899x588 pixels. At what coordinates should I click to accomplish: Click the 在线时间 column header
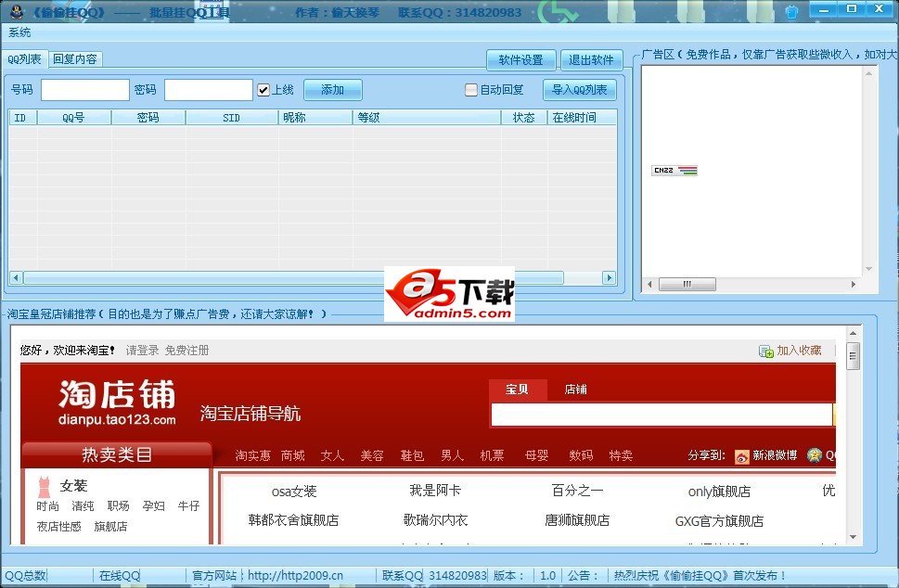[582, 118]
